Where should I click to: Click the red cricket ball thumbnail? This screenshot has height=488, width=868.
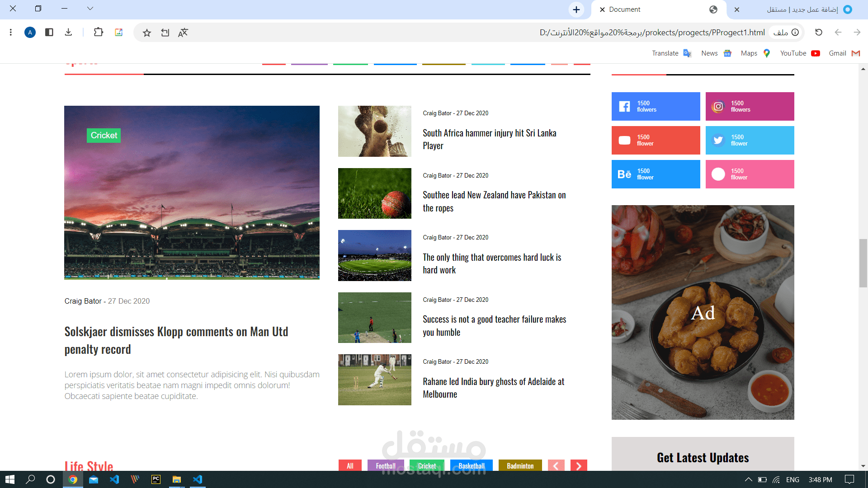pos(374,193)
